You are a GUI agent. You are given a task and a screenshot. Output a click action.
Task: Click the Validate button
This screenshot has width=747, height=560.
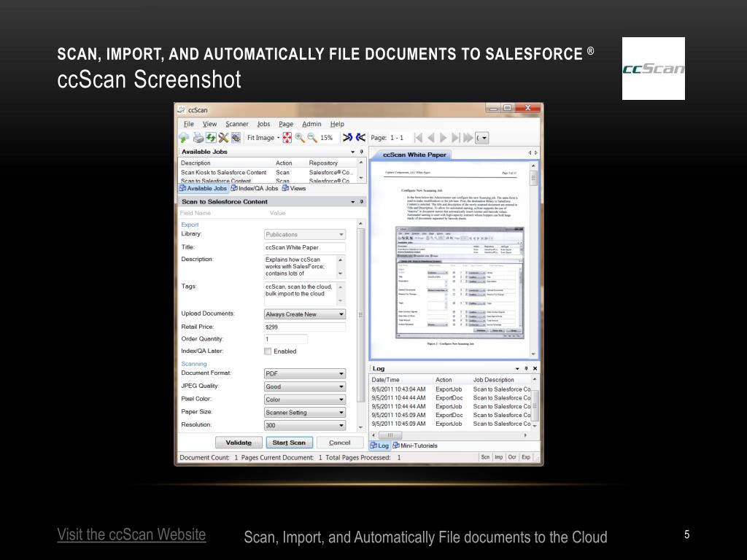[x=239, y=443]
